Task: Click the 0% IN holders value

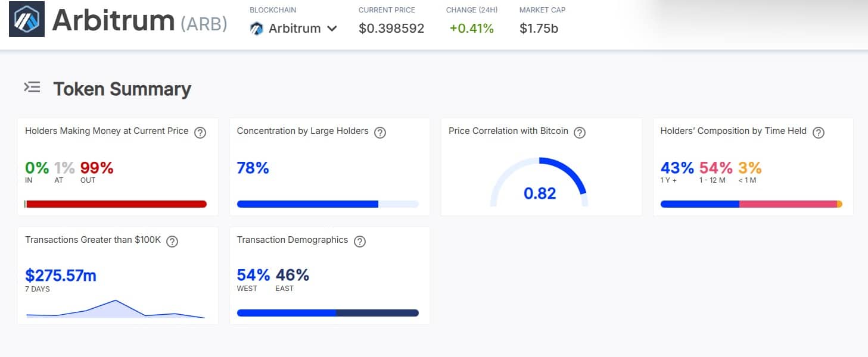Action: coord(37,168)
